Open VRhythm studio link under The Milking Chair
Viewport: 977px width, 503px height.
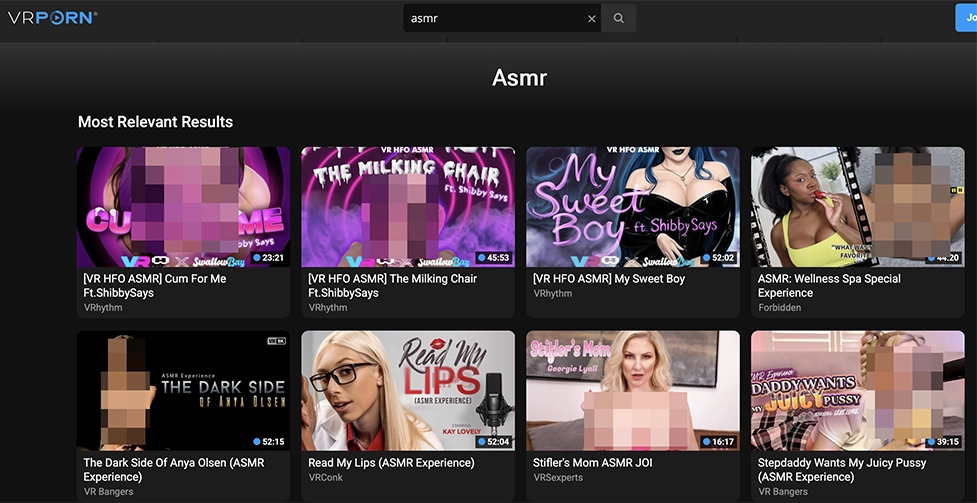(328, 307)
